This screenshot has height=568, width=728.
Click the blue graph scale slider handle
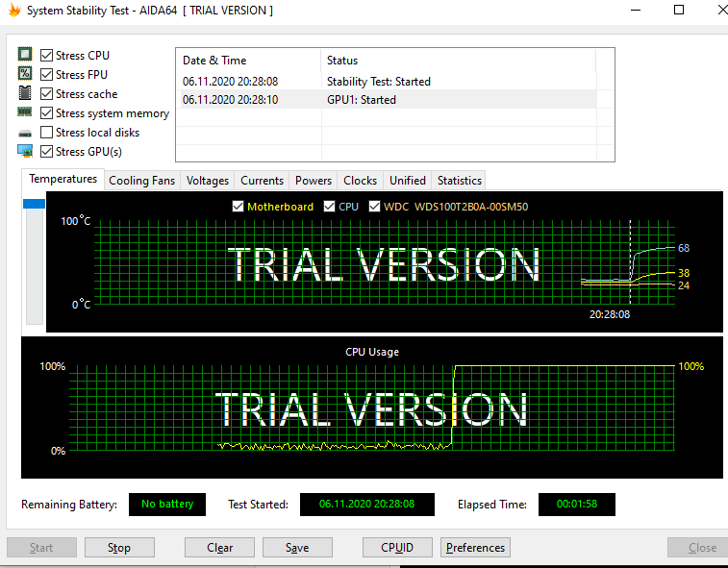34,204
